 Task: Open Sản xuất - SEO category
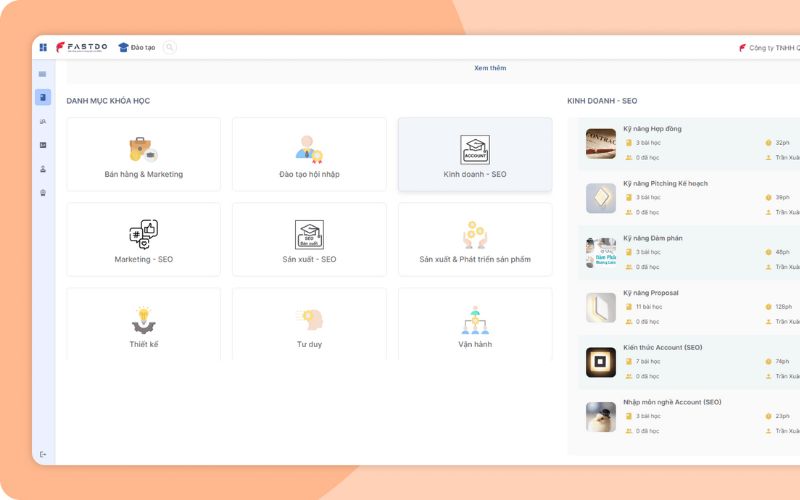[x=309, y=239]
